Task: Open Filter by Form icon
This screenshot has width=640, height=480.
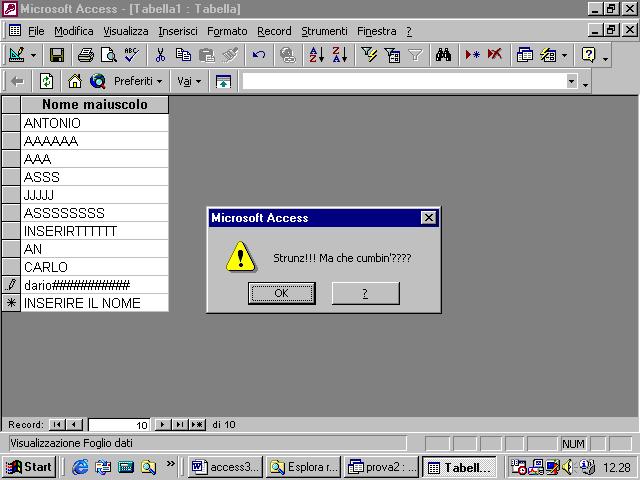Action: pos(392,55)
